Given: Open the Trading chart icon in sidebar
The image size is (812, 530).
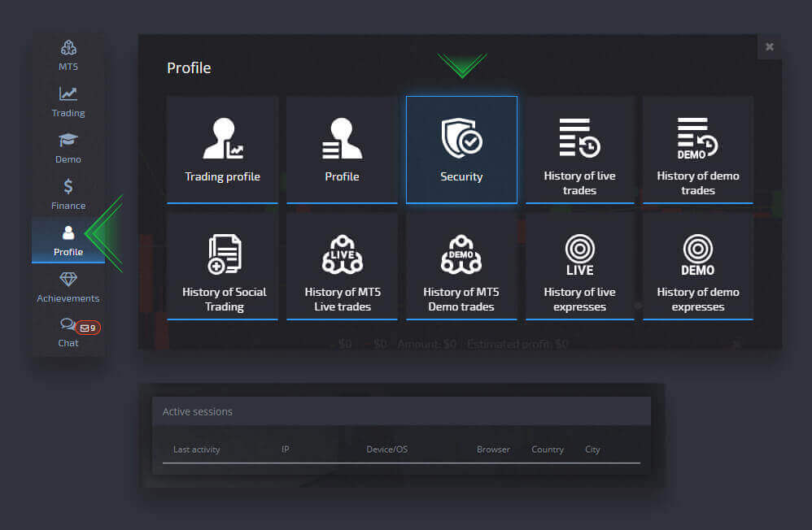Looking at the screenshot, I should (68, 94).
